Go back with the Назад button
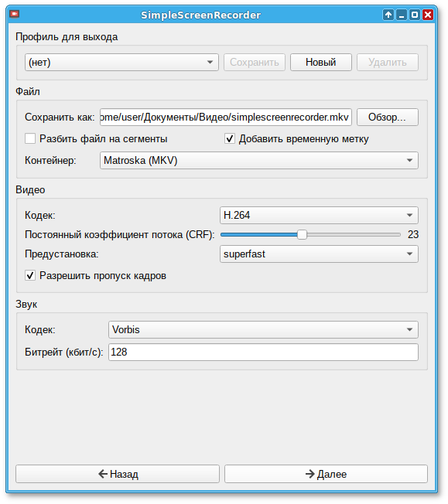The width and height of the screenshot is (448, 504). (118, 474)
